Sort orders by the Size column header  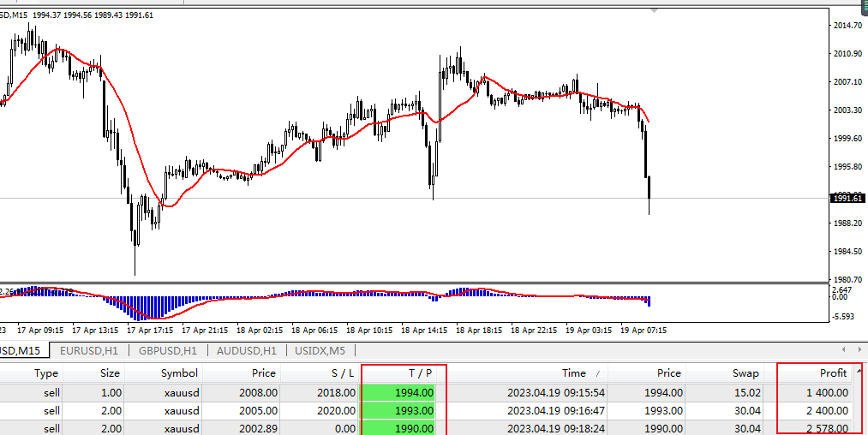(x=110, y=373)
